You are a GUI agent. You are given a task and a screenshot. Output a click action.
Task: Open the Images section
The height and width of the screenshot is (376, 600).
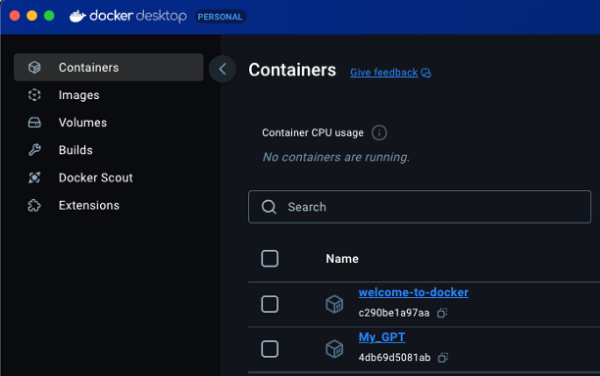point(109,95)
